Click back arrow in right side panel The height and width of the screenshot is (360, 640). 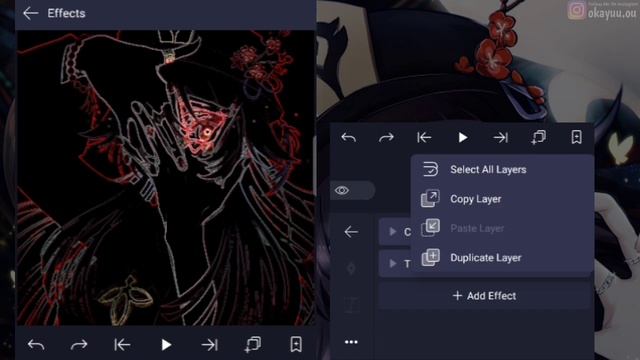click(x=351, y=232)
